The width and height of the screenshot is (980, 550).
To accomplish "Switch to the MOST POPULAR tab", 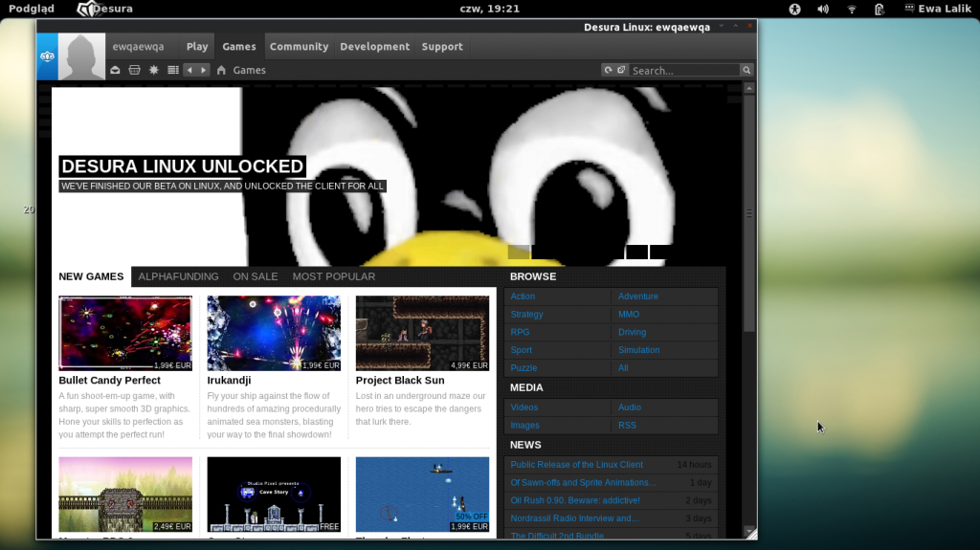I will click(334, 276).
